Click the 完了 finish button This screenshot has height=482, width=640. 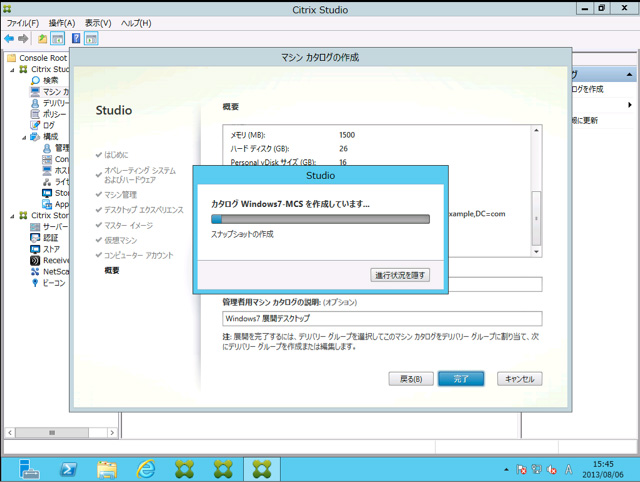coord(461,379)
